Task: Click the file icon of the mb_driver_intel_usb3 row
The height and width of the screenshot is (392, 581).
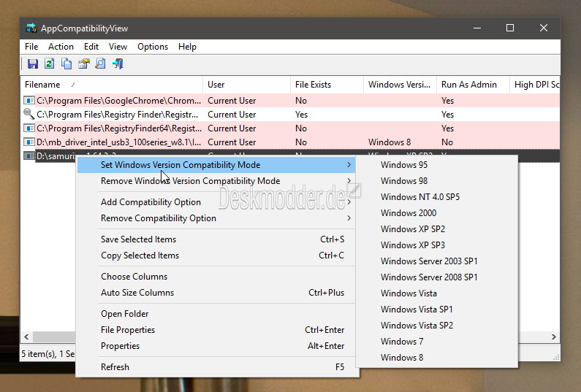Action: tap(29, 142)
